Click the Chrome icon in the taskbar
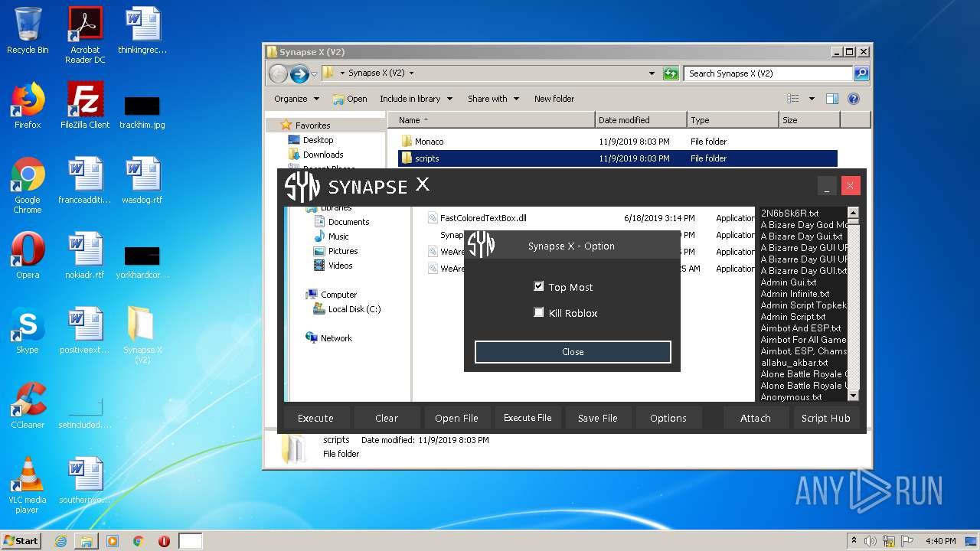This screenshot has height=551, width=980. tap(139, 541)
